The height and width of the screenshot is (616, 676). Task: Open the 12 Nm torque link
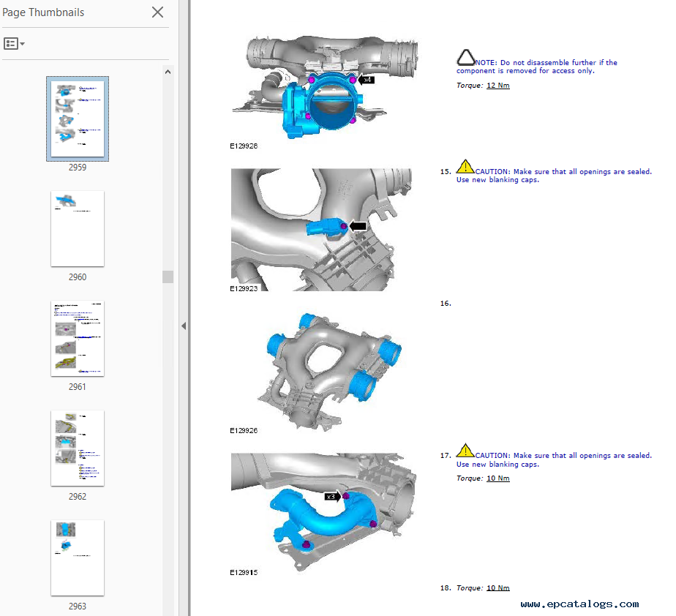[497, 86]
